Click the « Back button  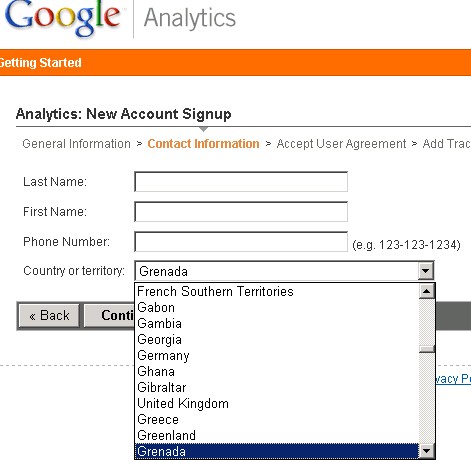click(49, 315)
